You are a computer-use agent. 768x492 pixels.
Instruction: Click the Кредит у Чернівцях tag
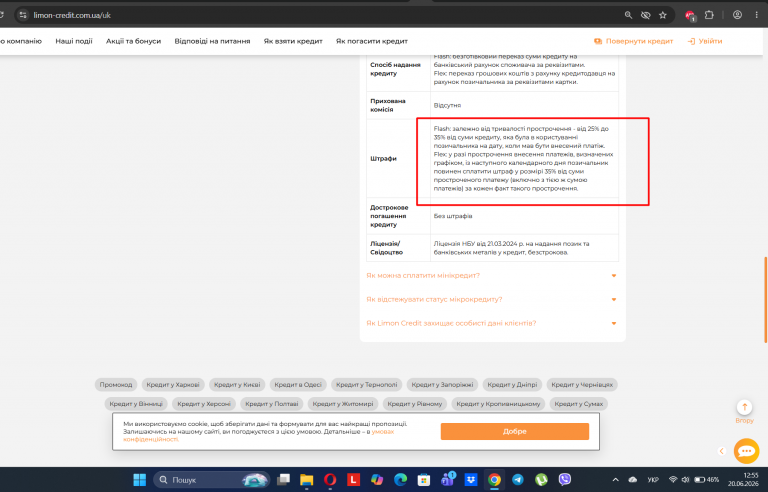[582, 385]
